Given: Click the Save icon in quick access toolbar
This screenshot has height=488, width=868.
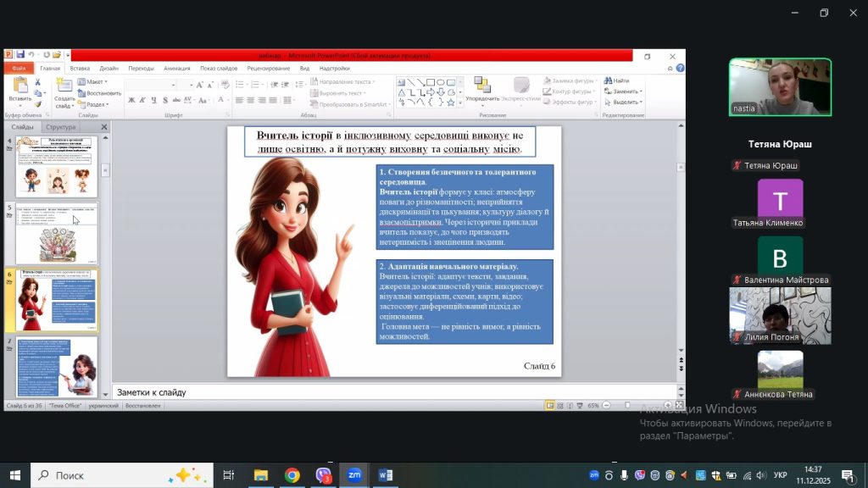Looking at the screenshot, I should pyautogui.click(x=19, y=55).
